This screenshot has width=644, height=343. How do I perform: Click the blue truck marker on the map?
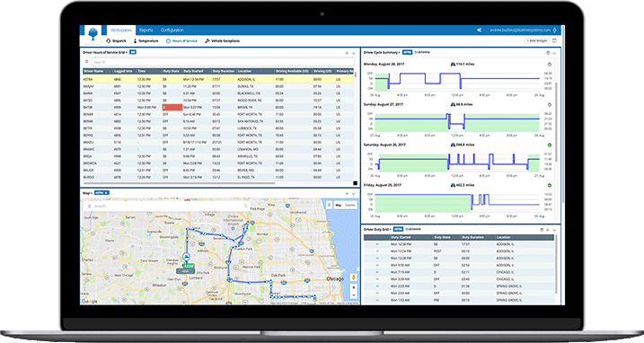pyautogui.click(x=186, y=257)
